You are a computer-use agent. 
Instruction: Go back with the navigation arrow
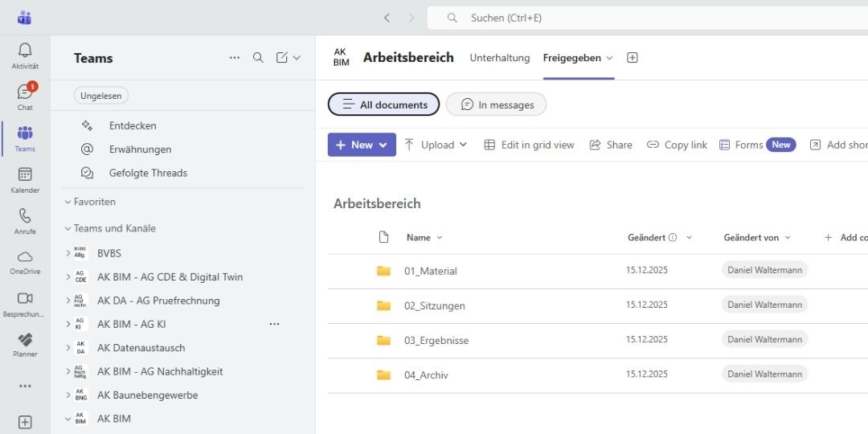click(387, 18)
